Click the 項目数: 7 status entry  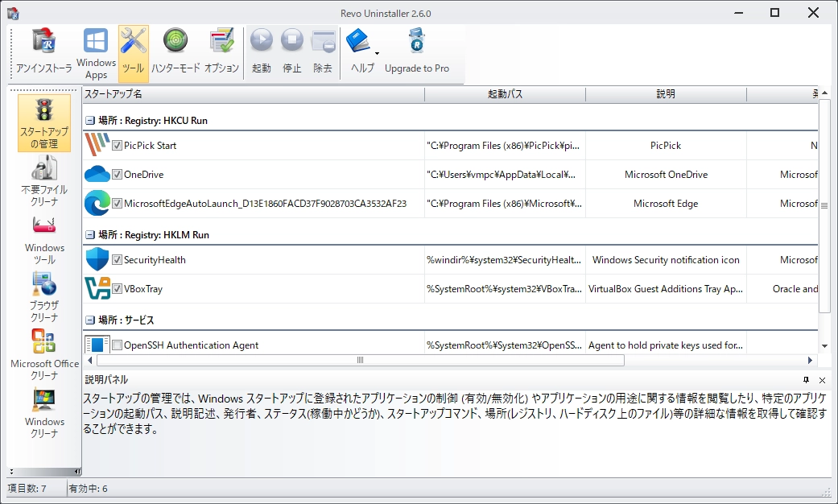[x=27, y=489]
